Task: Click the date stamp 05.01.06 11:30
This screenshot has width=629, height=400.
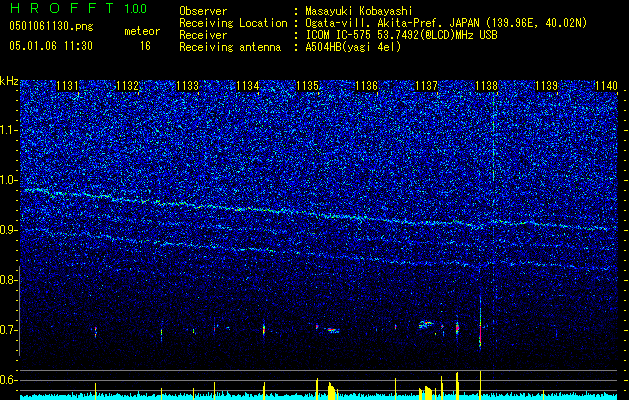Action: (x=51, y=46)
